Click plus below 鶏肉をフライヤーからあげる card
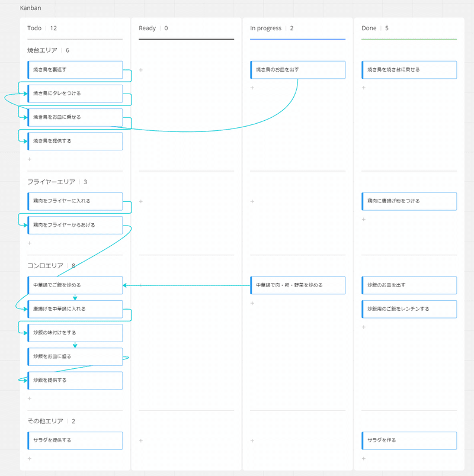 click(x=30, y=243)
